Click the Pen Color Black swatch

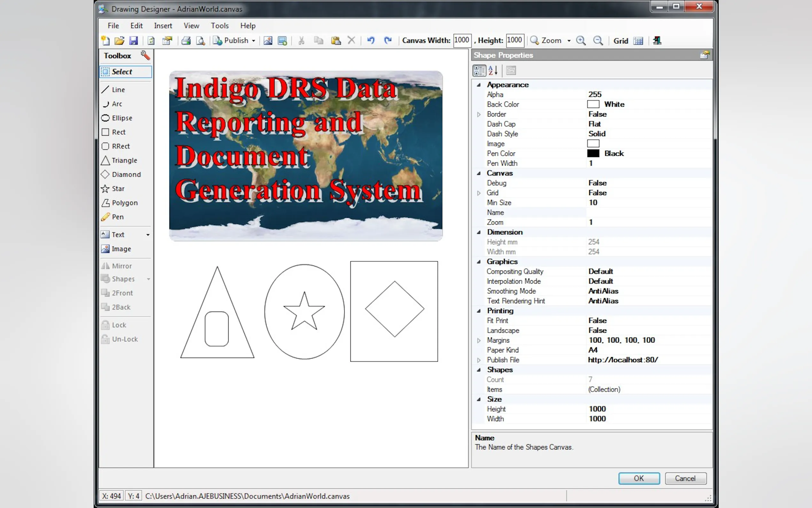593,153
